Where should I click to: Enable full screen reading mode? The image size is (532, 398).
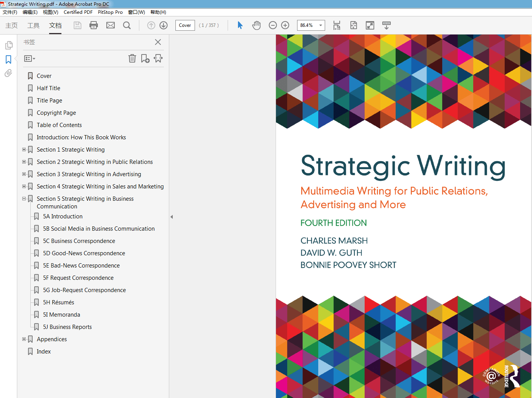point(370,25)
